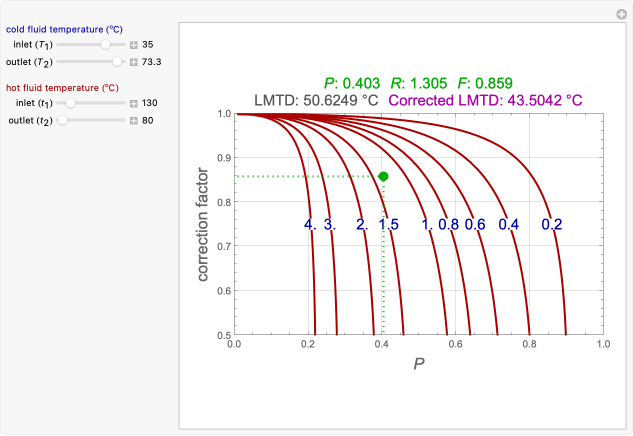Image resolution: width=633 pixels, height=436 pixels.
Task: Expand controls for hot inlet t1 slider
Action: point(134,103)
